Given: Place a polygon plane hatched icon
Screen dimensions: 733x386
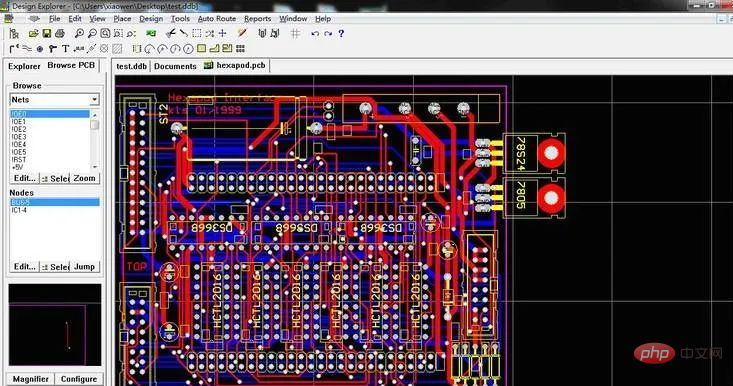Looking at the screenshot, I should [x=117, y=48].
